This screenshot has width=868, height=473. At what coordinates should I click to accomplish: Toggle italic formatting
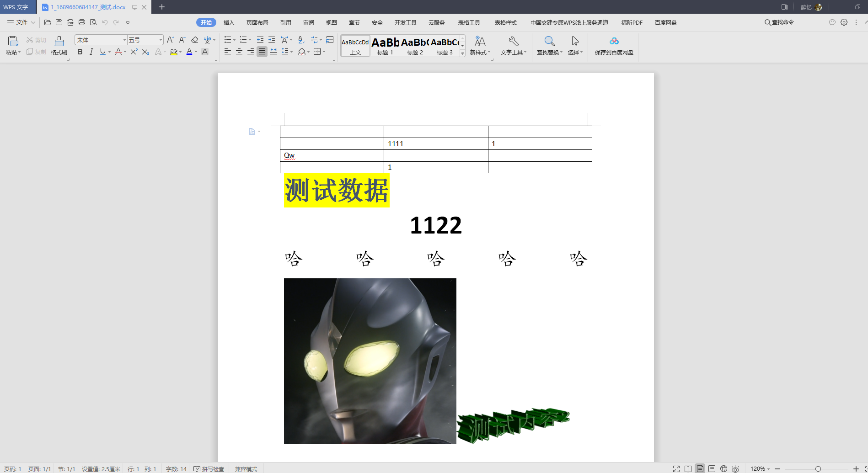[x=91, y=52]
